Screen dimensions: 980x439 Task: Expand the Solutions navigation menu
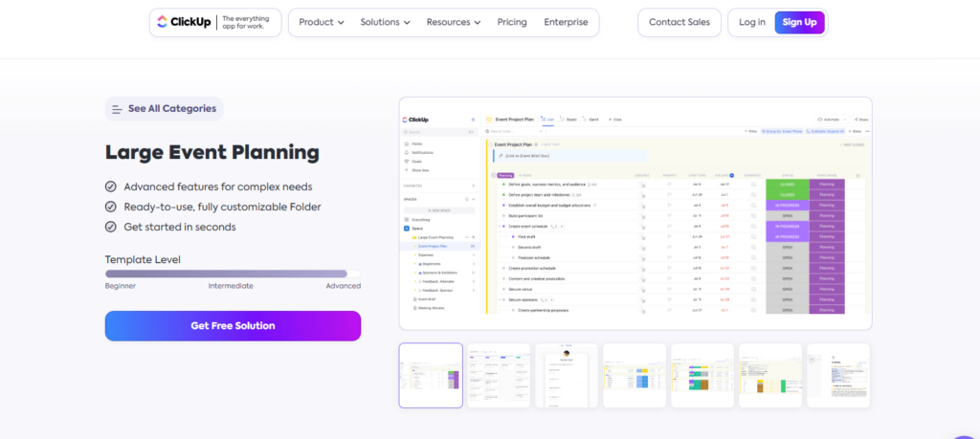(x=385, y=23)
